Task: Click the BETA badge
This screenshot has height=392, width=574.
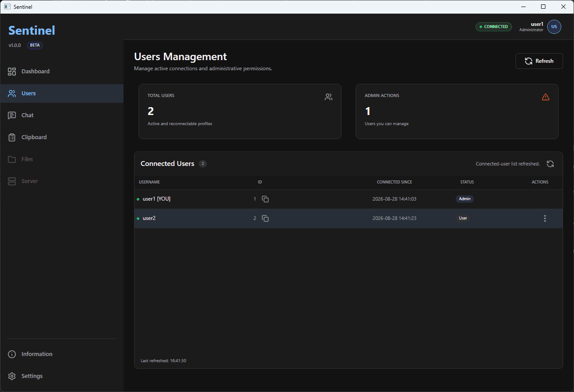Action: click(x=35, y=45)
